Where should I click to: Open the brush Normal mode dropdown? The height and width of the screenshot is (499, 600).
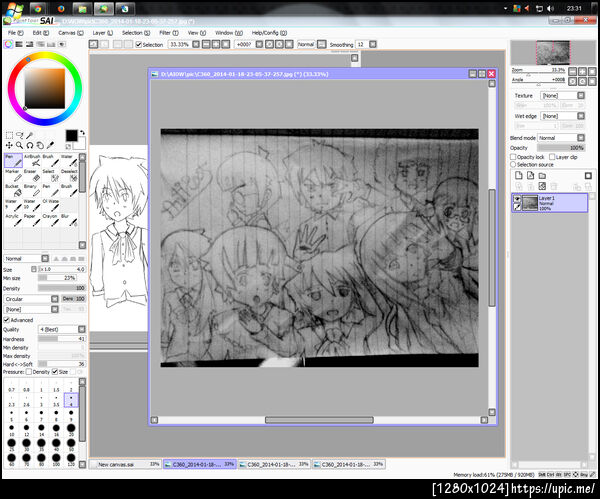26,258
